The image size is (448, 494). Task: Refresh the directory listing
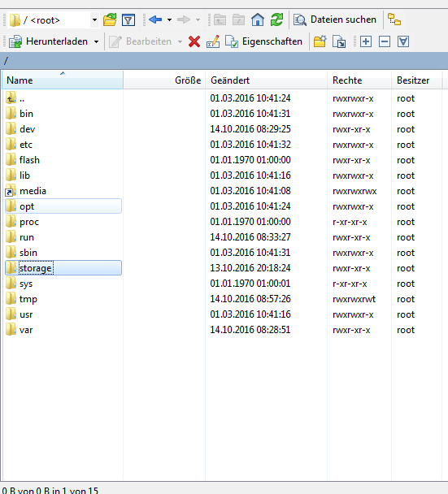(276, 19)
